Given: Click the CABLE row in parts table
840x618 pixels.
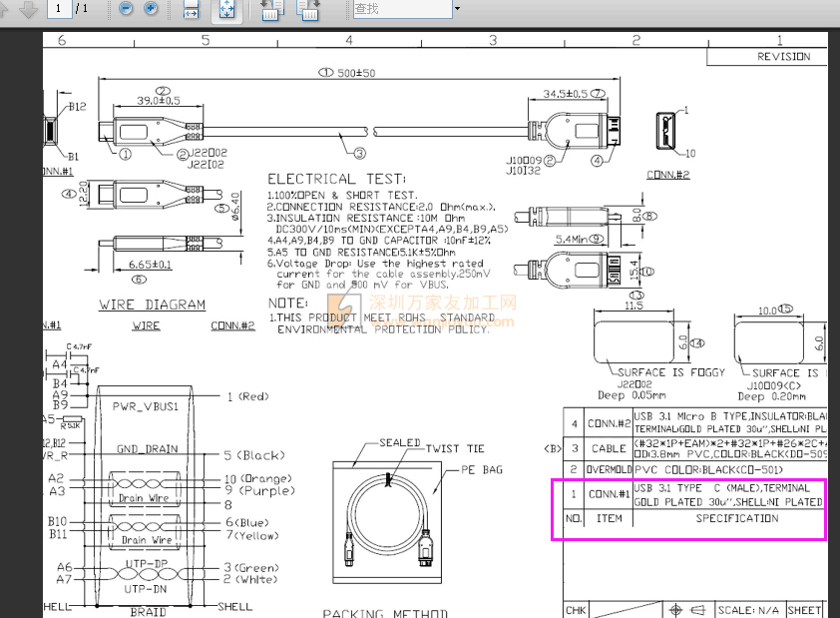Looking at the screenshot, I should coord(609,448).
